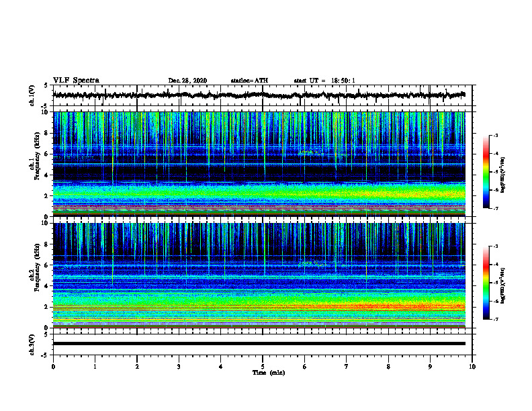Click the ch.2 spectrogram color scale bar
532x411 pixels.
[x=486, y=283]
